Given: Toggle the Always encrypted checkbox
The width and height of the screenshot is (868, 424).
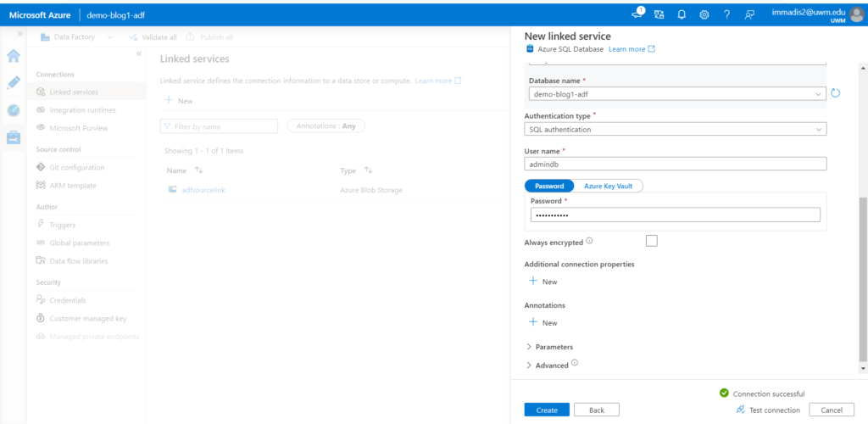Looking at the screenshot, I should click(x=652, y=241).
